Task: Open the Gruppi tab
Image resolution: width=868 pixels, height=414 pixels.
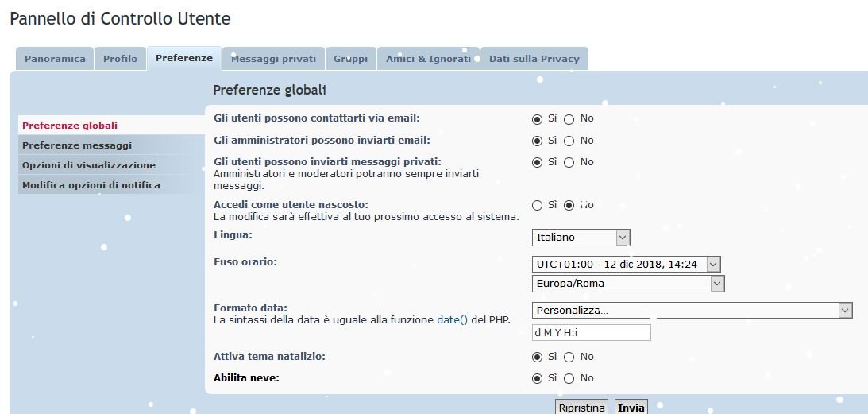Action: (350, 59)
